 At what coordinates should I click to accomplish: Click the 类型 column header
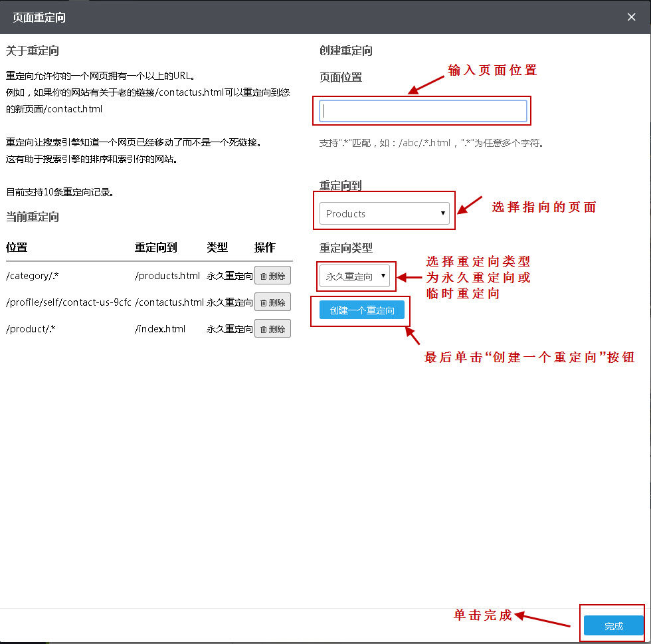coord(217,247)
